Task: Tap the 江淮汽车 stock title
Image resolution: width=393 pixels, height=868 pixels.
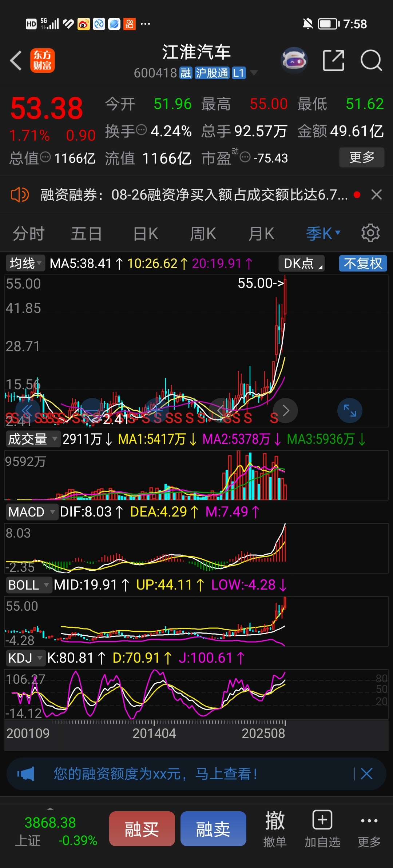Action: point(196,52)
